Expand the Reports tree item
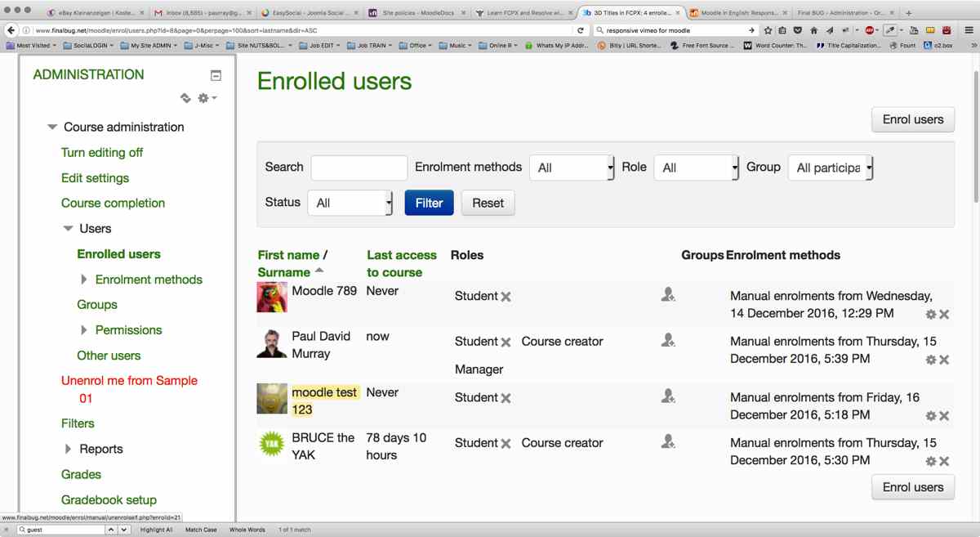The image size is (980, 537). pos(69,449)
